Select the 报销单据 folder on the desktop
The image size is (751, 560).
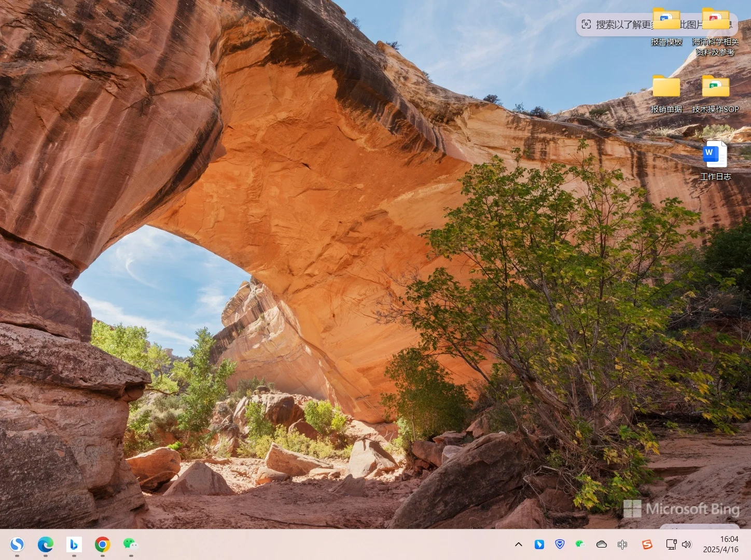tap(666, 94)
